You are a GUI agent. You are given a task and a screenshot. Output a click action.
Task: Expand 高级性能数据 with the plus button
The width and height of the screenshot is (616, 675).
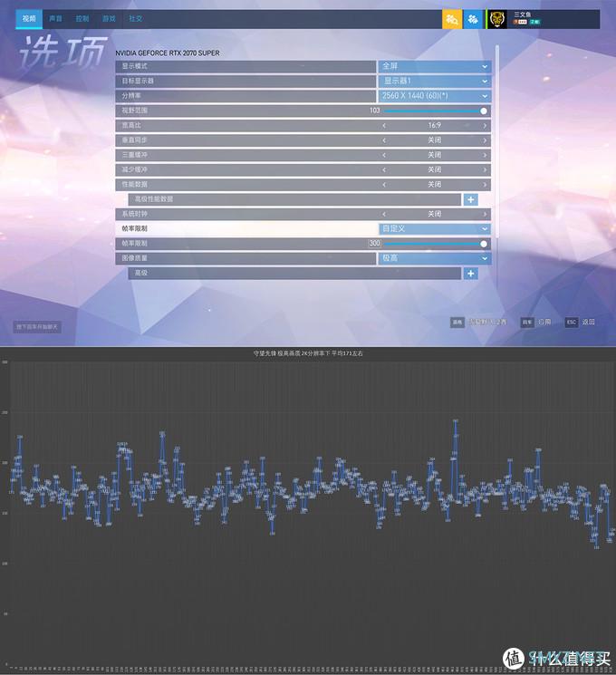(470, 199)
